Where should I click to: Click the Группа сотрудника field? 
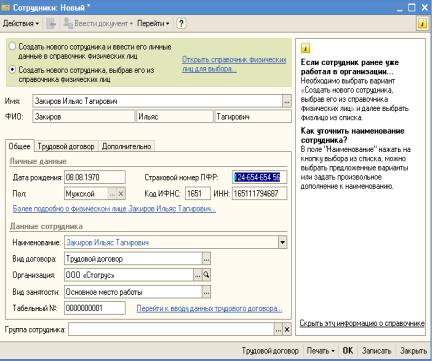171,330
